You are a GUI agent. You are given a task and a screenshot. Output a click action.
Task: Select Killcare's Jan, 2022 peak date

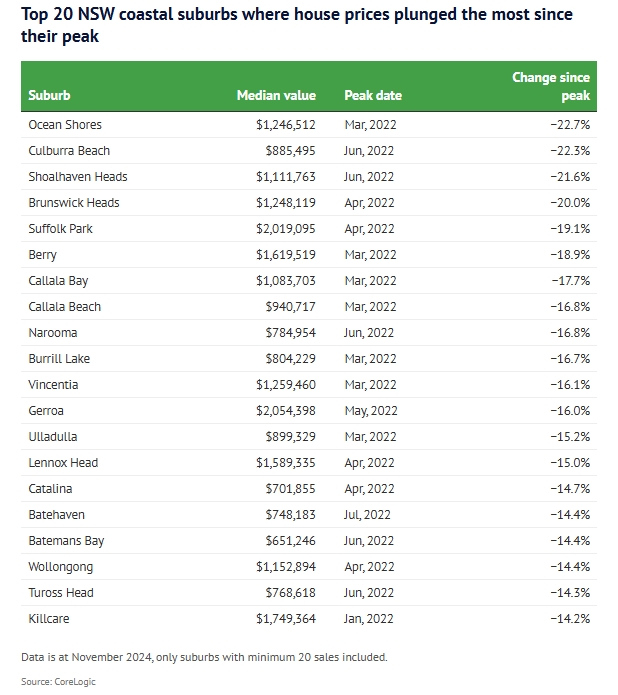click(x=369, y=619)
